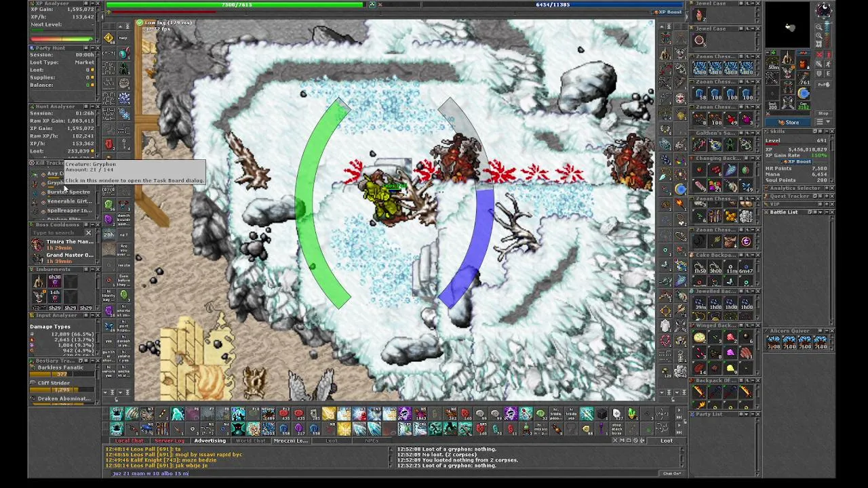Screen dimensions: 868x488
Task: Click the Stop button
Action: click(x=823, y=113)
